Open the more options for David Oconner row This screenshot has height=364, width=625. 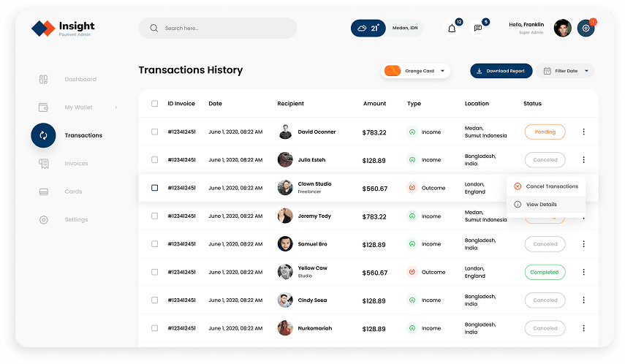point(583,132)
